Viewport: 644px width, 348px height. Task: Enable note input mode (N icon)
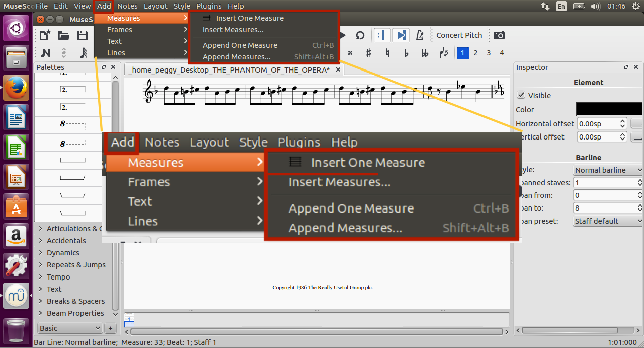[45, 53]
